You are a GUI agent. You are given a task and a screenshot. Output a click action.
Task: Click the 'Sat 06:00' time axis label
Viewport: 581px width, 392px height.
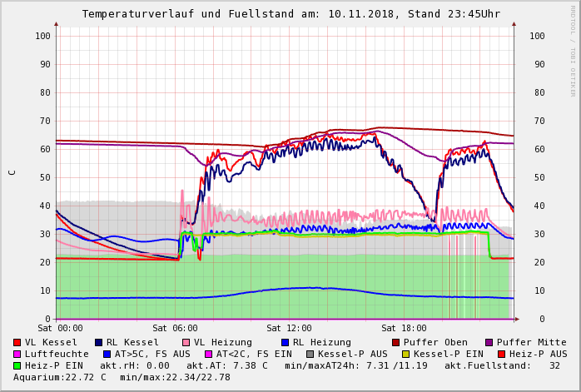click(176, 329)
